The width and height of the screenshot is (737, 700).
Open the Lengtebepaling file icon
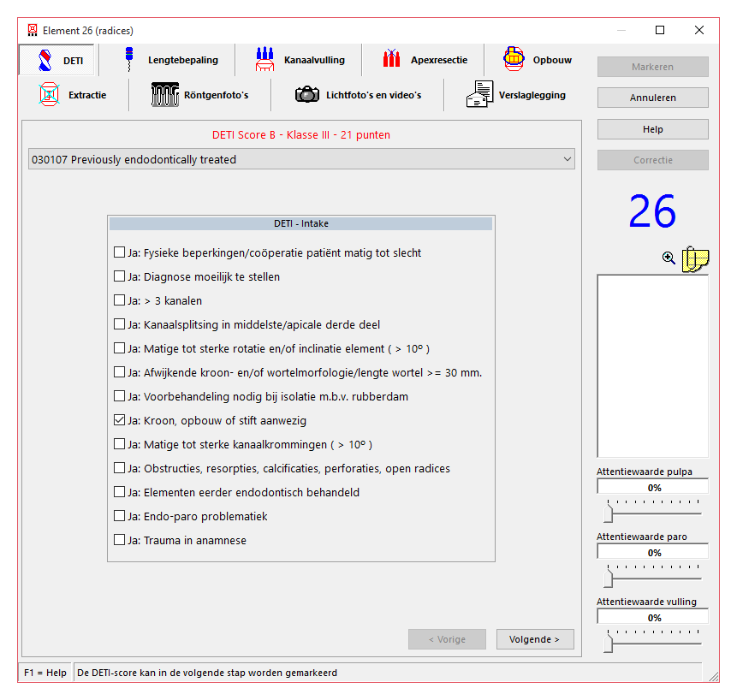pos(130,60)
